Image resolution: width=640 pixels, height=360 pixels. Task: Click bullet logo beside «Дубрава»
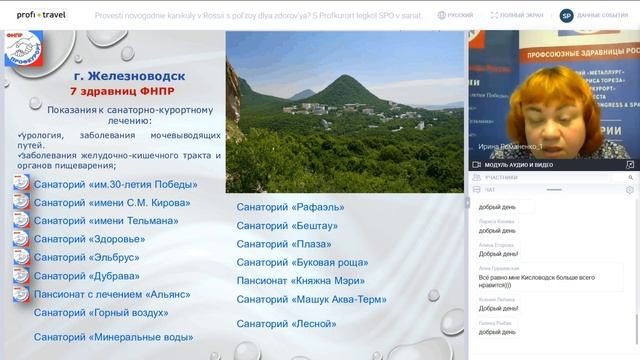21,276
